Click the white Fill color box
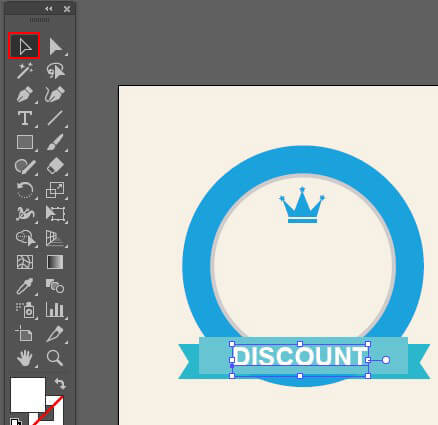 pyautogui.click(x=28, y=395)
